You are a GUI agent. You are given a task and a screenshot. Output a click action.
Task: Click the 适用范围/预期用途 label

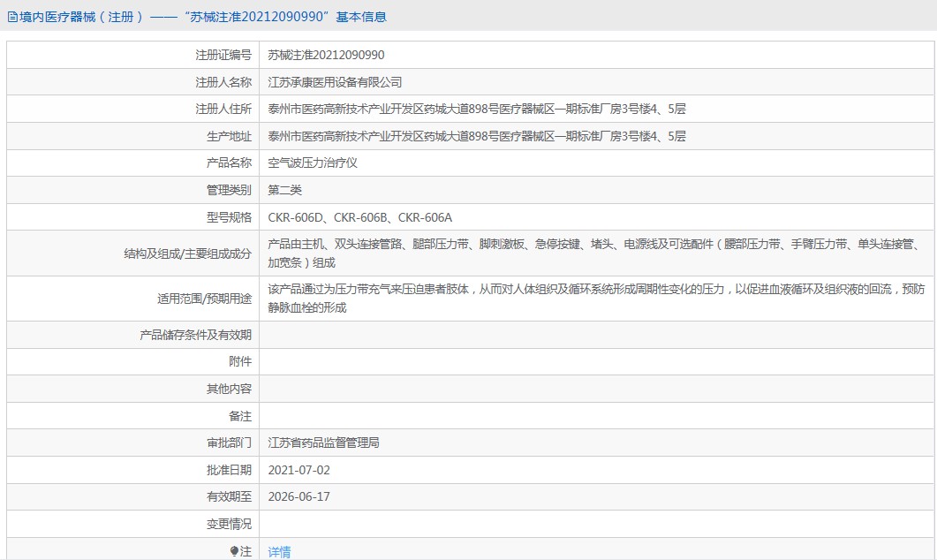(204, 299)
